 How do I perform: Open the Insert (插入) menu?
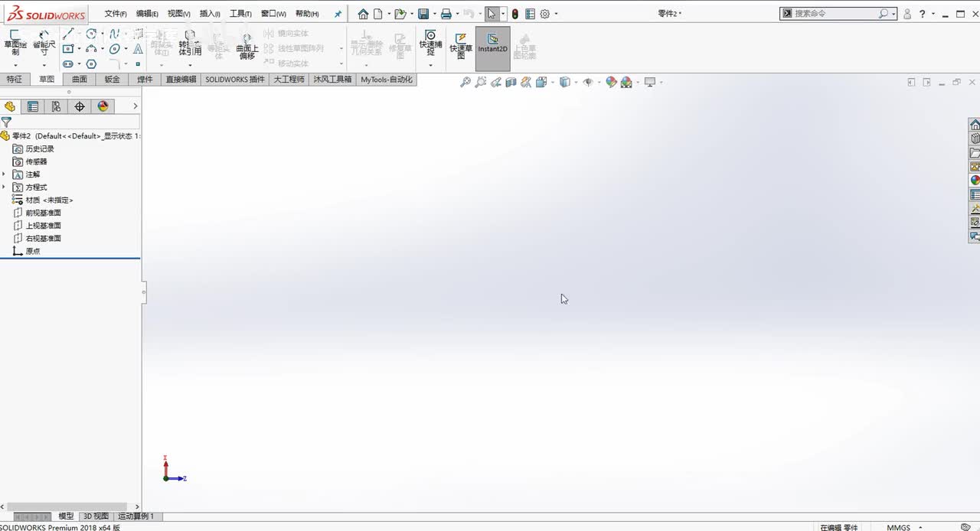click(210, 14)
